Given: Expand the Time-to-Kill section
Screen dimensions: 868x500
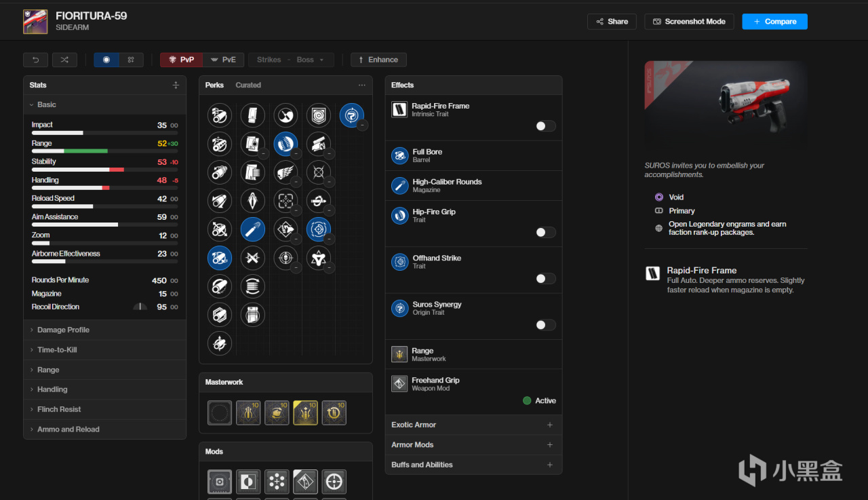Looking at the screenshot, I should click(104, 349).
